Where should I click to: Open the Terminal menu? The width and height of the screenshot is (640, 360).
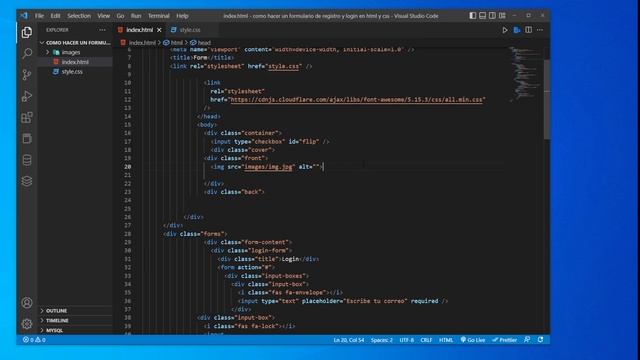[158, 16]
